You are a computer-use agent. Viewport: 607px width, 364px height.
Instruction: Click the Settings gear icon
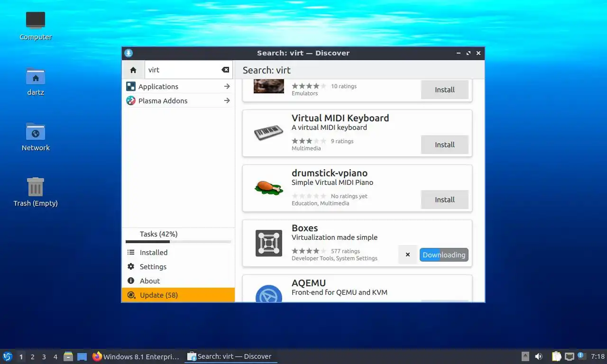131,267
